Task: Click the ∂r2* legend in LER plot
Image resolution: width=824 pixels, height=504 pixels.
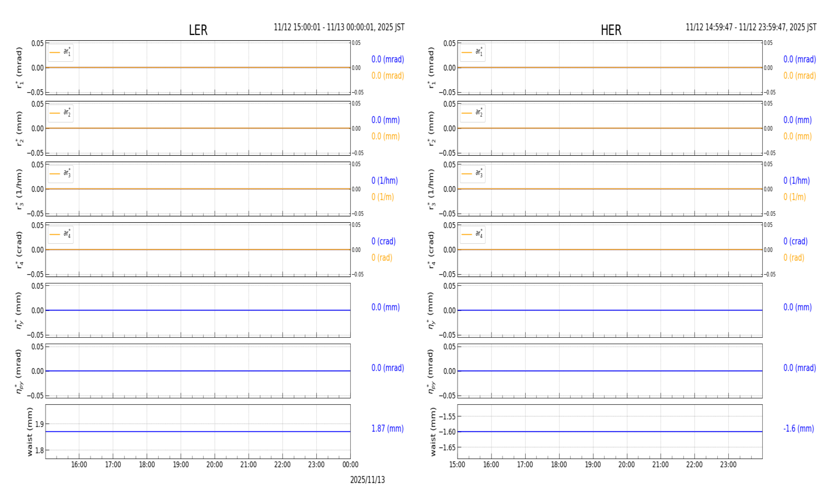Action: point(61,113)
